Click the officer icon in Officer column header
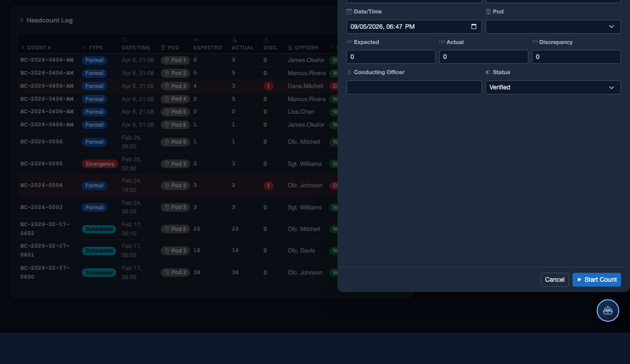Image resolution: width=630 pixels, height=364 pixels. coord(290,48)
